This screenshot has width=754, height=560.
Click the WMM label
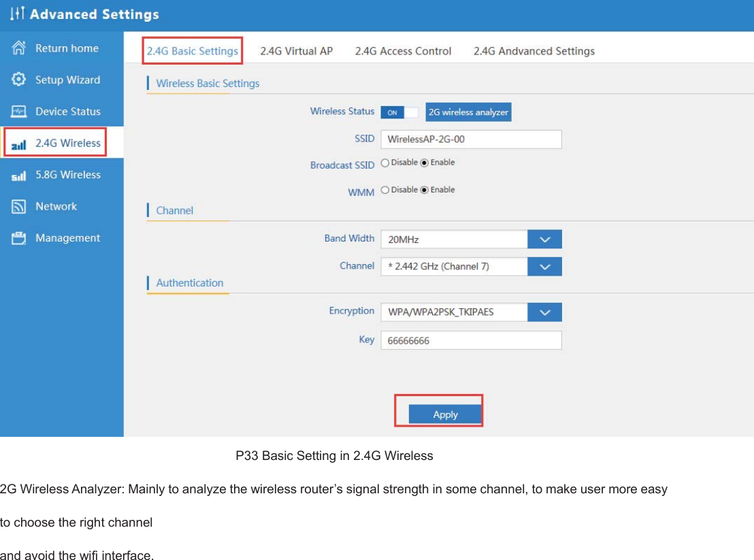pyautogui.click(x=361, y=193)
